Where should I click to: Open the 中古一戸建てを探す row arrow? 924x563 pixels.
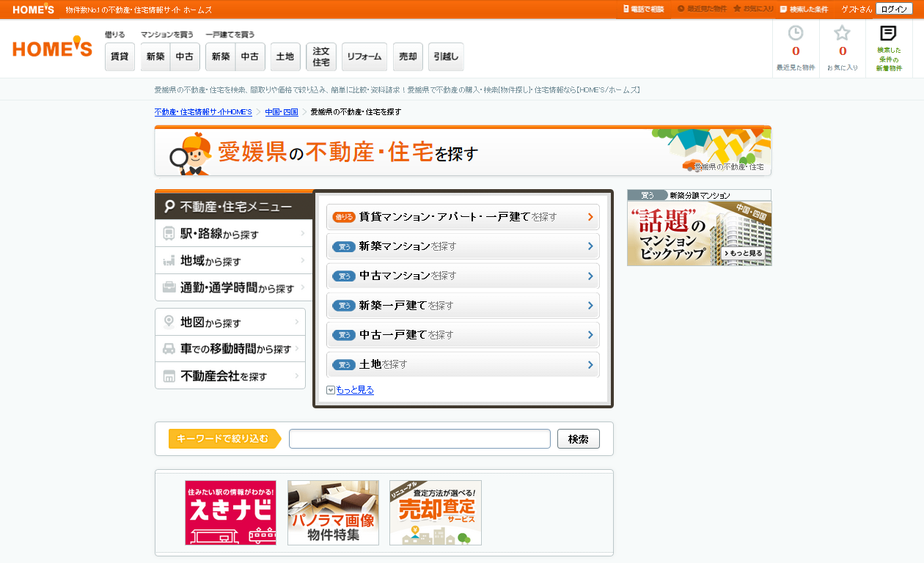(590, 334)
